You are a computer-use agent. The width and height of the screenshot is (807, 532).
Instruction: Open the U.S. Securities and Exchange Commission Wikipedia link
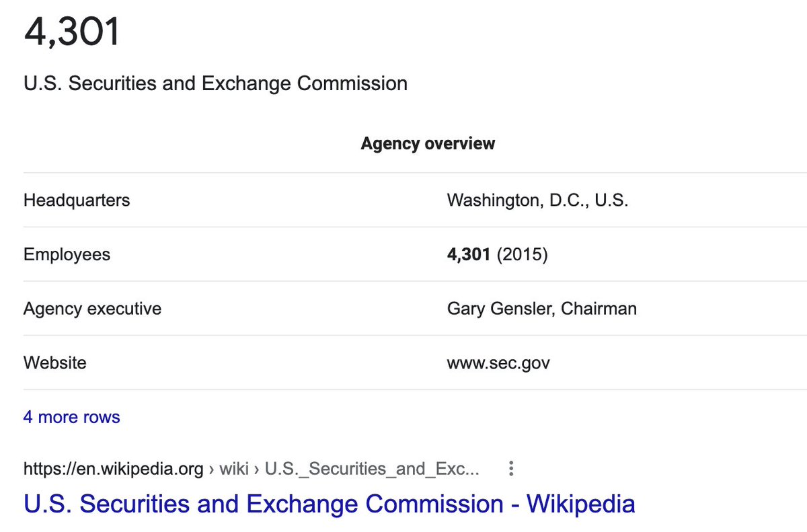329,504
